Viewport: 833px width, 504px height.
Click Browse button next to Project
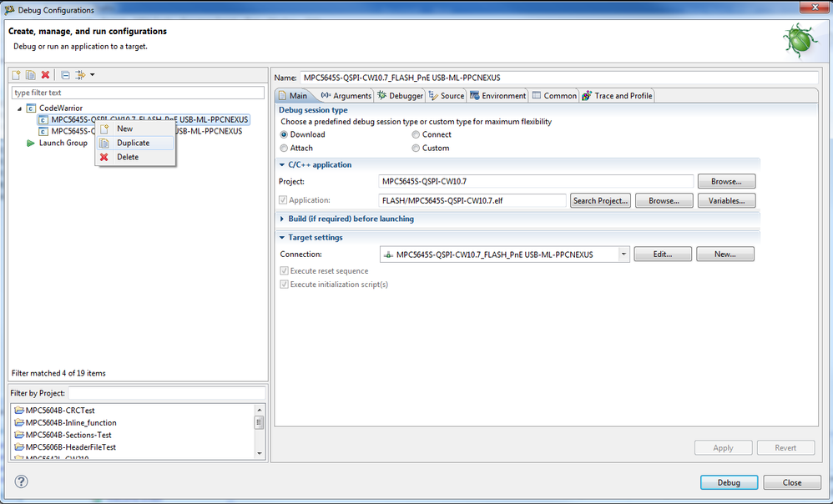tap(726, 182)
